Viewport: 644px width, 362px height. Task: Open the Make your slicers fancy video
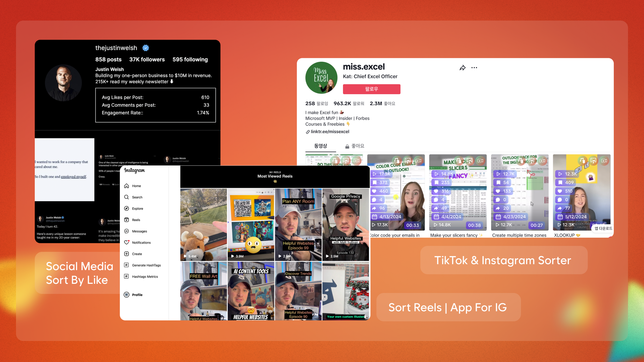[x=458, y=192]
